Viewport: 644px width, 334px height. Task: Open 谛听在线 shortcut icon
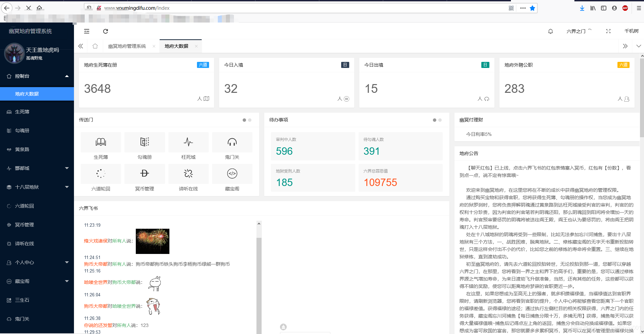(x=189, y=174)
